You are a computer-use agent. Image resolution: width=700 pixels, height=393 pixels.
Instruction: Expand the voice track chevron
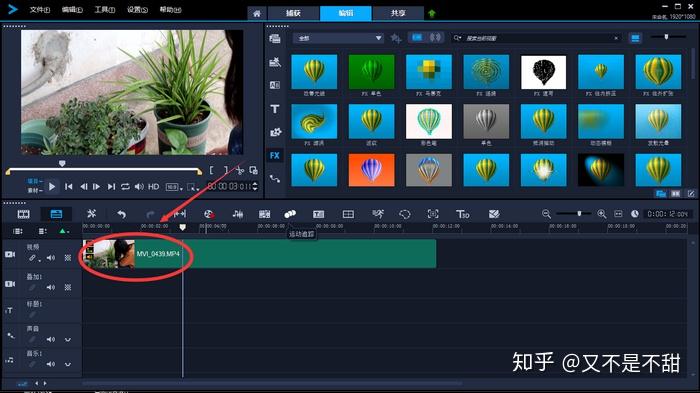(x=68, y=340)
